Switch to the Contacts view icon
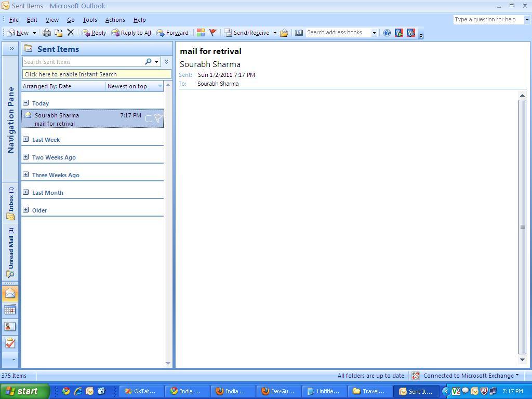This screenshot has width=532, height=399. coord(10,326)
